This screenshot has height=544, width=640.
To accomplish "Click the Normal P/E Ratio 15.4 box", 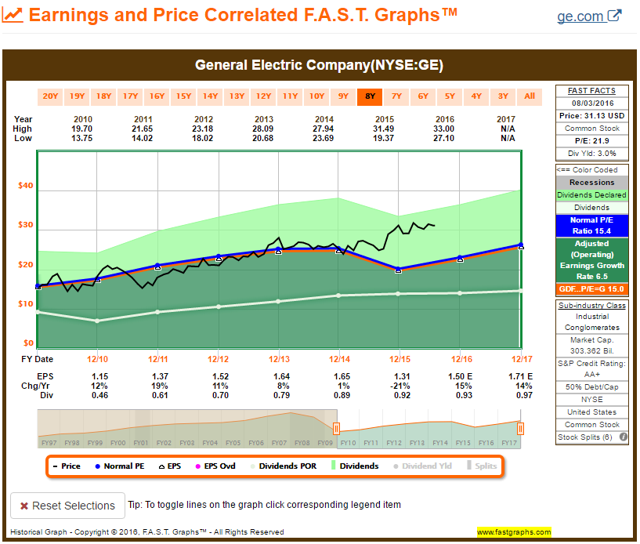I will pos(592,226).
